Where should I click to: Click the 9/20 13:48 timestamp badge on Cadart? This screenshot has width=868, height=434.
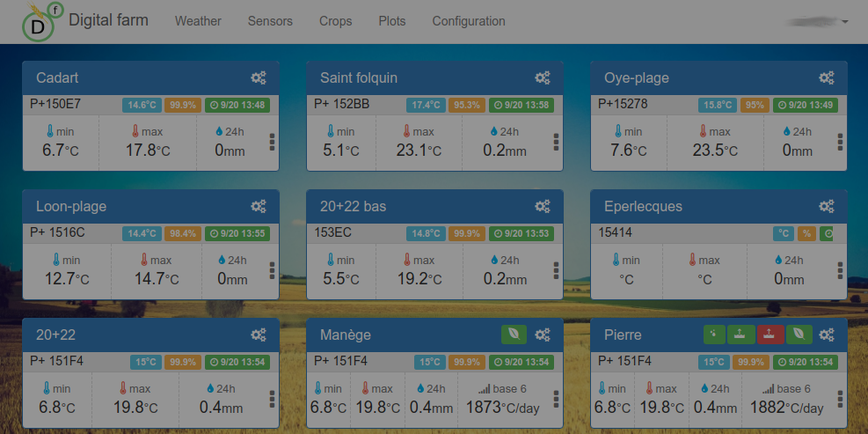(237, 106)
